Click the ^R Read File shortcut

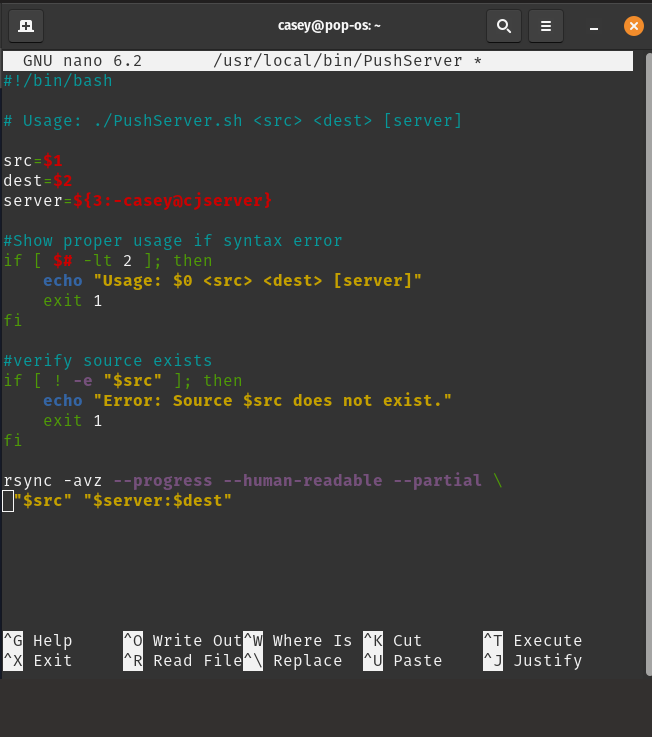coord(182,661)
